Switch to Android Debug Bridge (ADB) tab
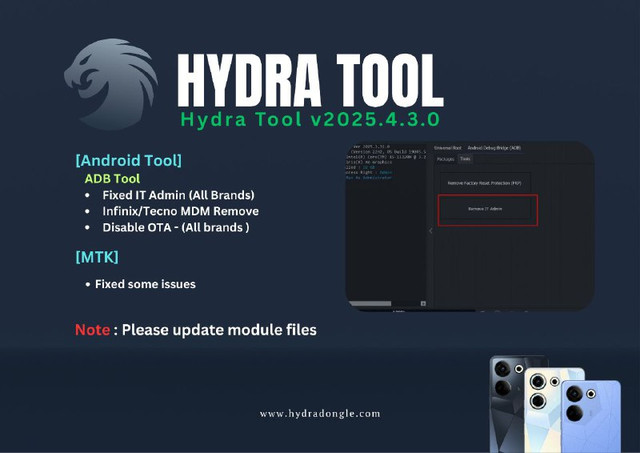The image size is (640, 453). (x=494, y=148)
